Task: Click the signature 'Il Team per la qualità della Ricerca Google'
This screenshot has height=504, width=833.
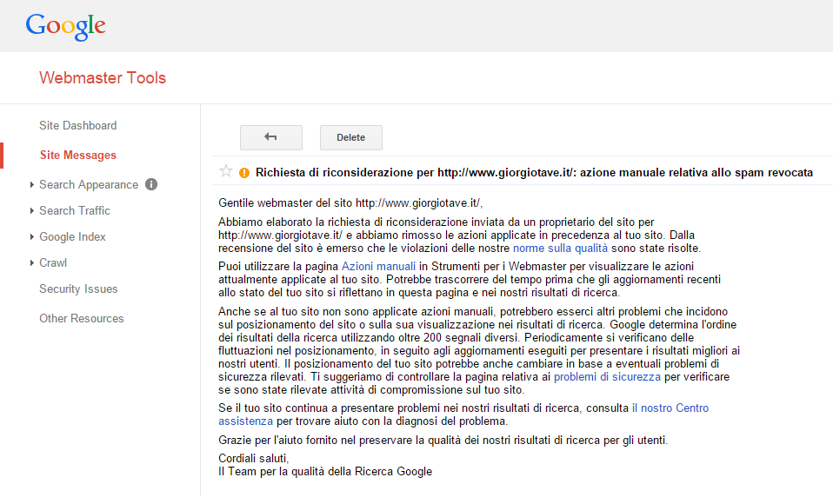Action: click(x=325, y=472)
